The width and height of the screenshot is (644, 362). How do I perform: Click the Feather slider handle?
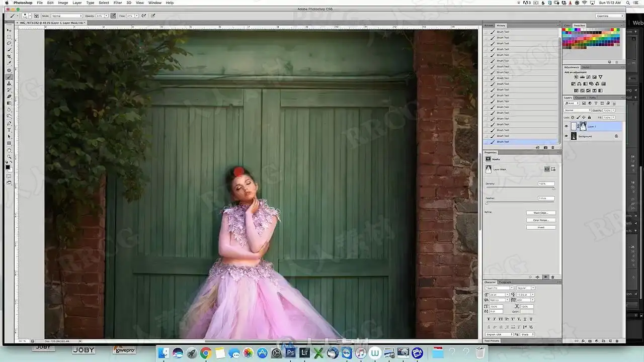[487, 203]
